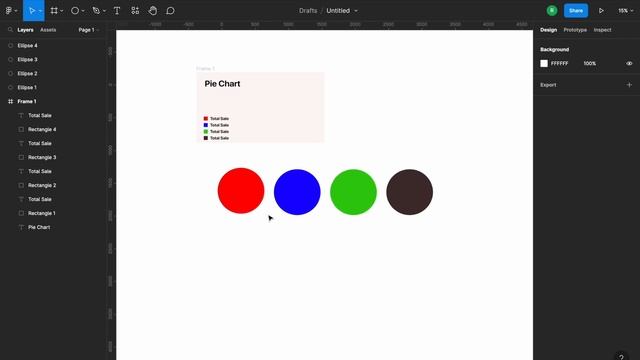Switch to the Prototype tab
This screenshot has width=640, height=360.
[x=575, y=30]
